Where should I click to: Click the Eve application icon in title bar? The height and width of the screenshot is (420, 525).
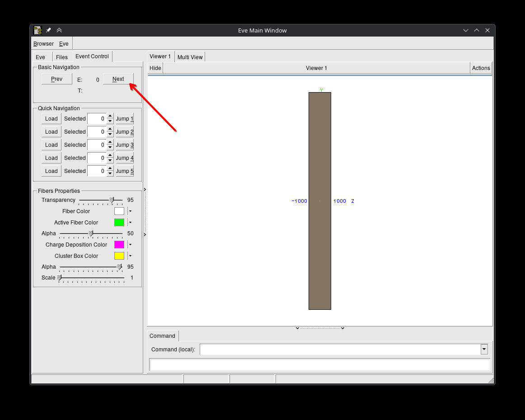38,30
